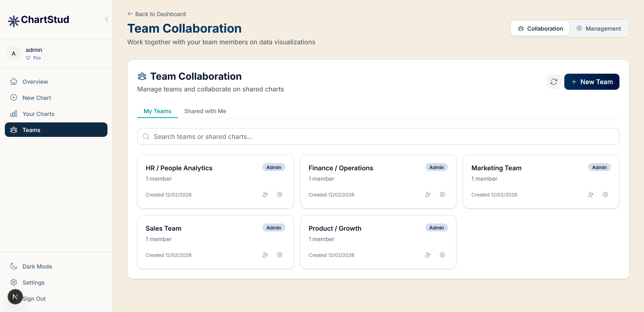
Task: Go Back to Dashboard
Action: coord(157,14)
